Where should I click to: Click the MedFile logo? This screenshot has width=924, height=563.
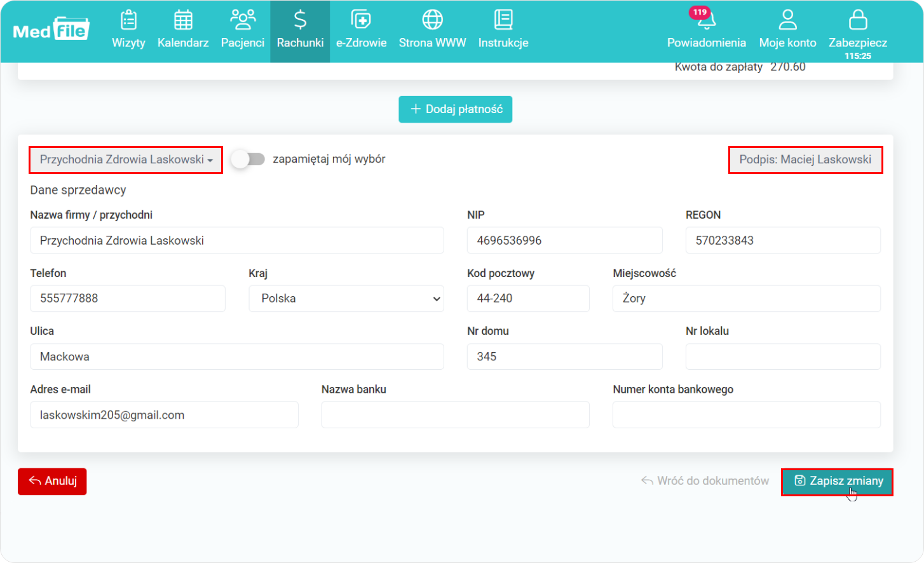coord(51,29)
